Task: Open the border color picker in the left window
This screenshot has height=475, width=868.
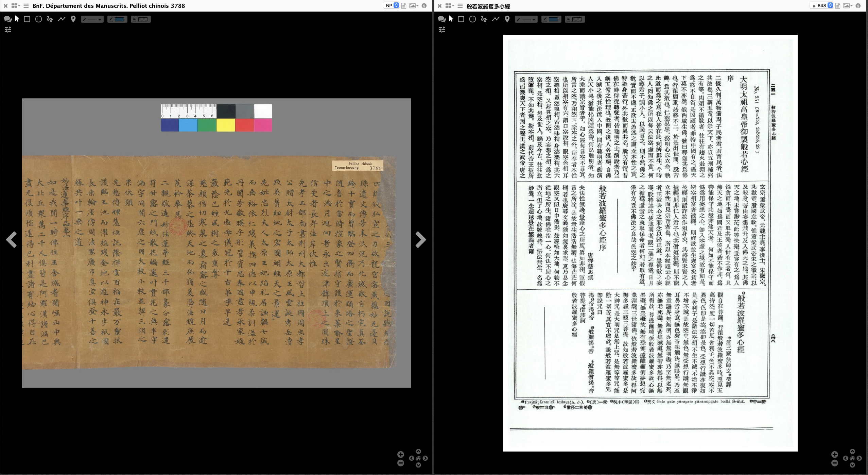Action: tap(117, 19)
